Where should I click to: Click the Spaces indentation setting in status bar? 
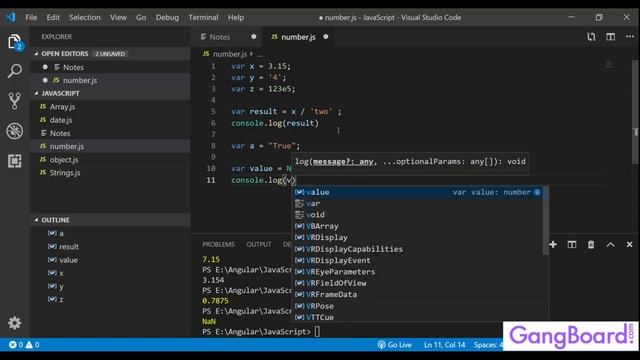click(x=488, y=344)
